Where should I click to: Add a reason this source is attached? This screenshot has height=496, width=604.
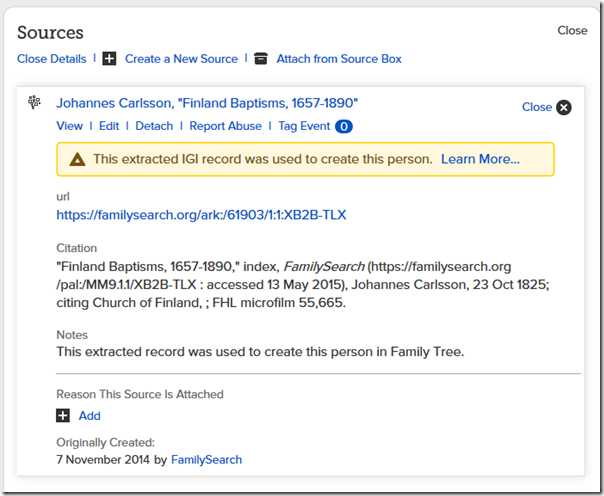pos(89,416)
